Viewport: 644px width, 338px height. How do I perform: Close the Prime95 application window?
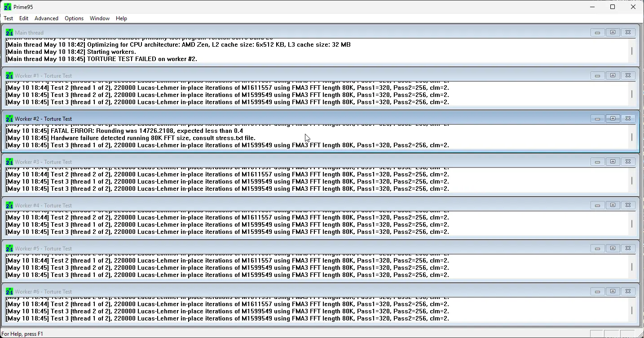(633, 7)
